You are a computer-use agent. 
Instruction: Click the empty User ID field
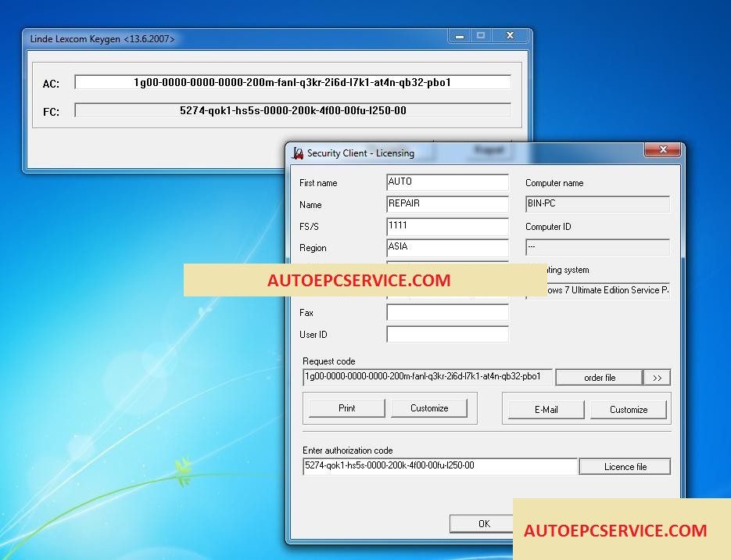[x=447, y=334]
